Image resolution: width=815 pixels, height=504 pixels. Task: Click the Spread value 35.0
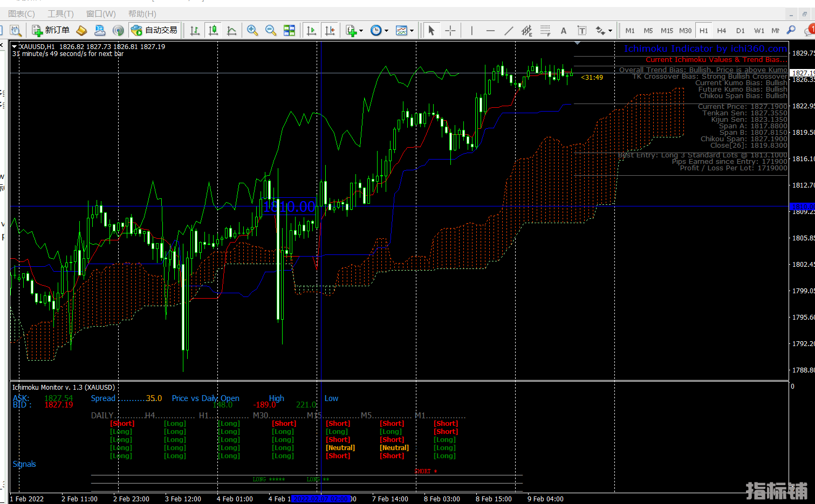[x=154, y=398]
